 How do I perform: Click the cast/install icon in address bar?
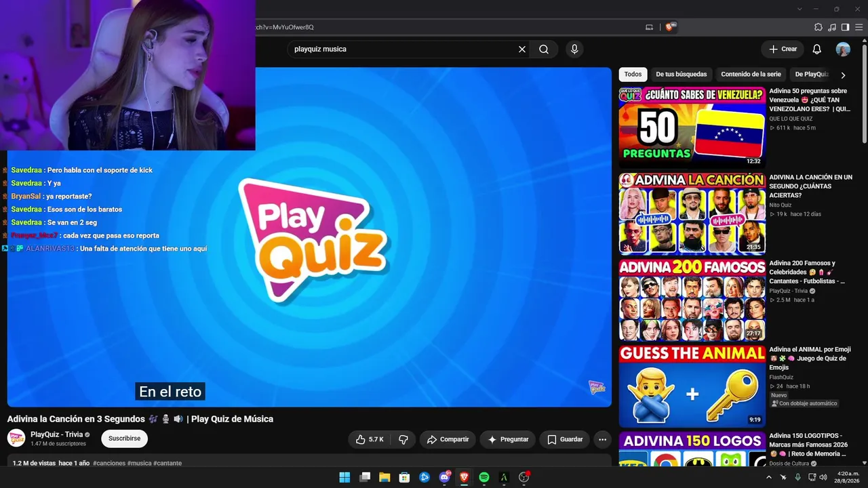pos(649,27)
